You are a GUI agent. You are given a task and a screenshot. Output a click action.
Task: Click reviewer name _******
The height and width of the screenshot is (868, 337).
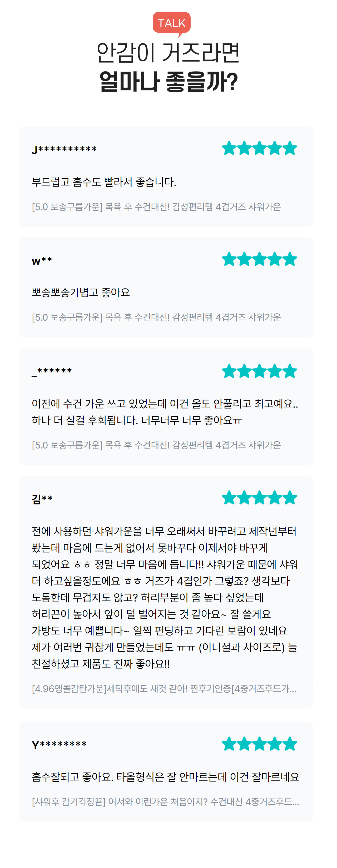click(52, 372)
